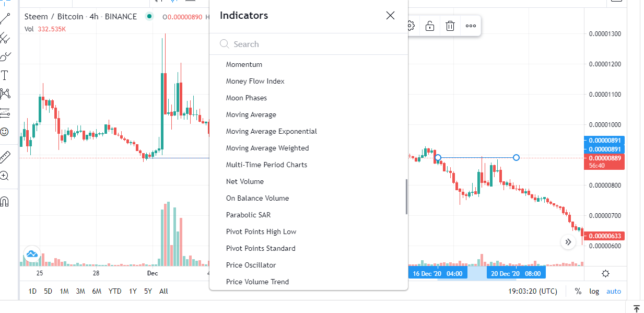Set time range to 1M
This screenshot has height=313, width=644.
coord(64,291)
